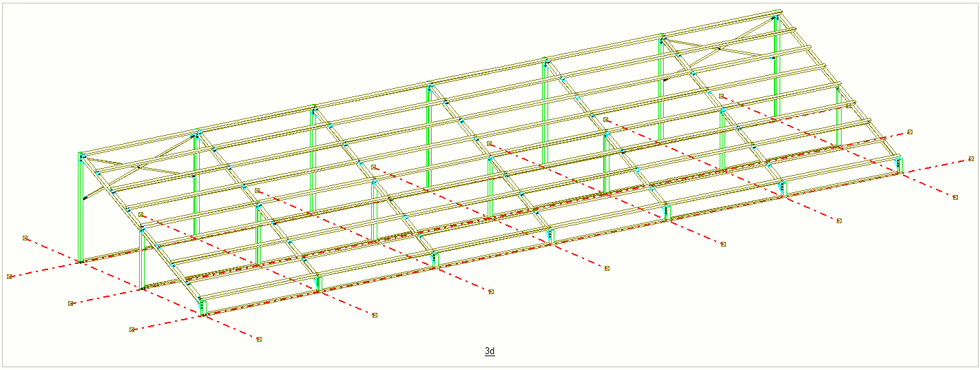
Task: Click grid intersection at front-left corner column base
Action: pos(202,316)
